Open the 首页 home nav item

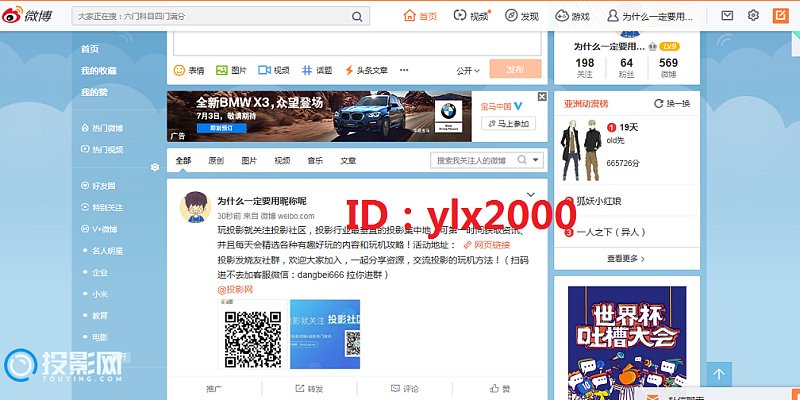[x=420, y=16]
